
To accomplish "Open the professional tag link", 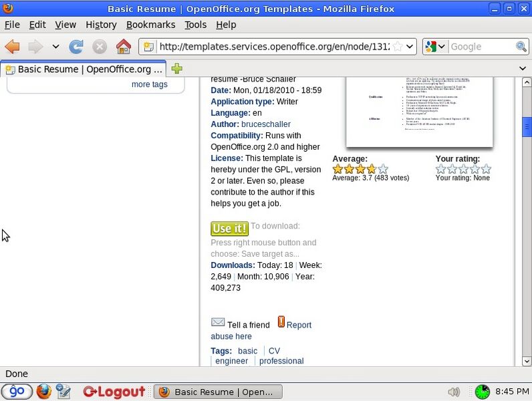I will (x=281, y=361).
